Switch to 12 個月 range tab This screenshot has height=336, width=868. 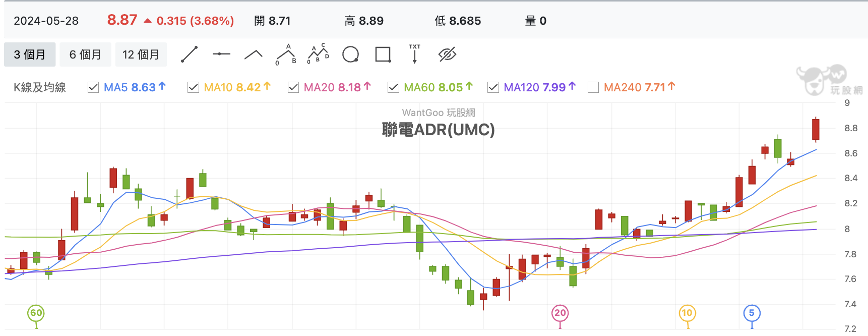141,54
